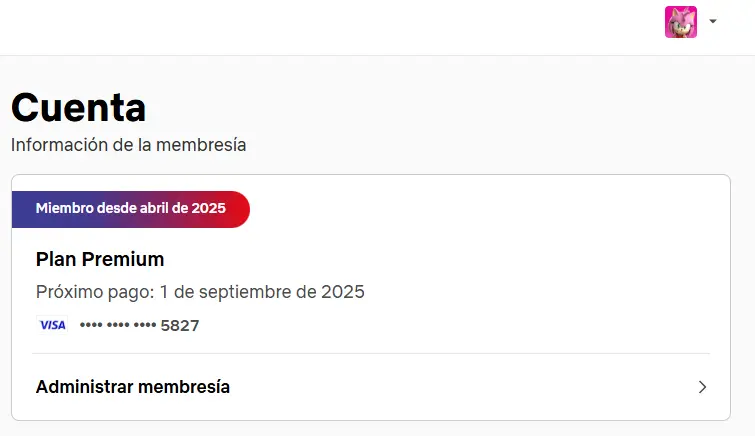Image resolution: width=755 pixels, height=436 pixels.
Task: Select the Información de la membresía subtitle
Action: (x=129, y=145)
